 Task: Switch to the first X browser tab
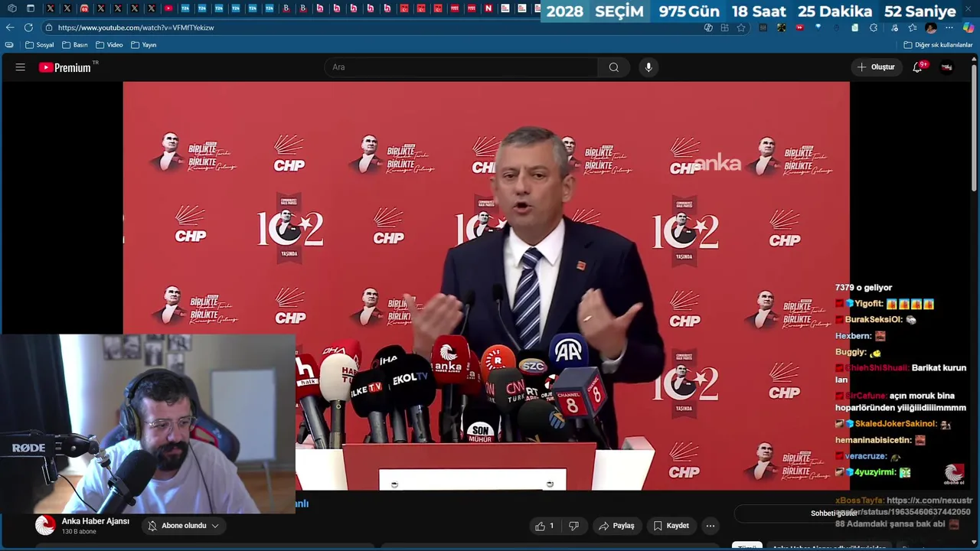tap(51, 8)
